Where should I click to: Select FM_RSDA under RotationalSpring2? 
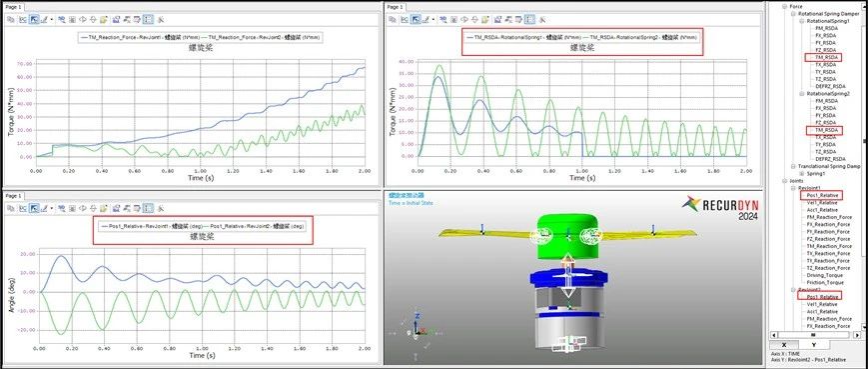827,101
